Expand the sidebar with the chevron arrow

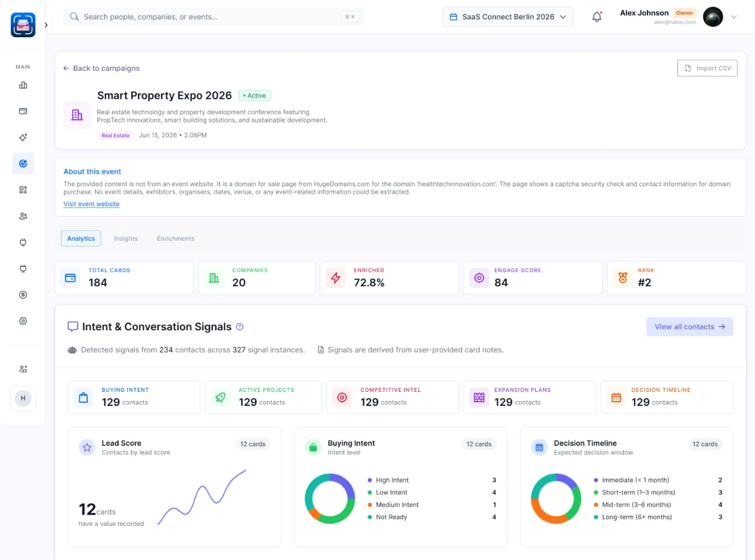click(46, 25)
